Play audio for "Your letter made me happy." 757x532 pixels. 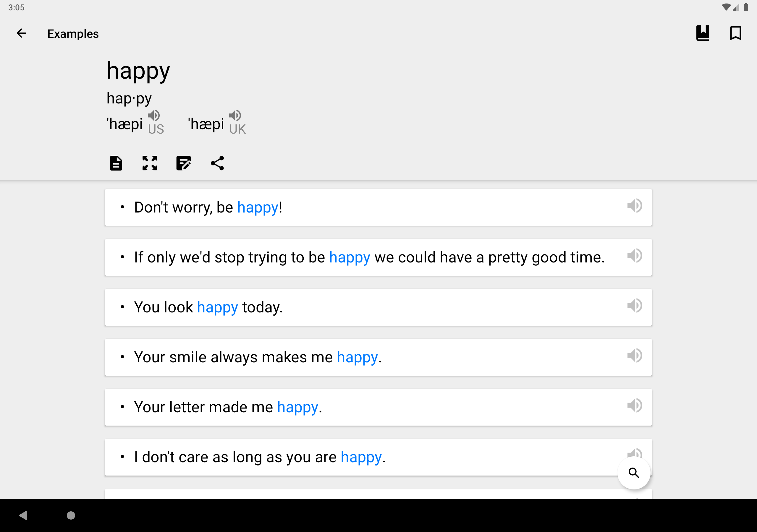[x=634, y=406]
